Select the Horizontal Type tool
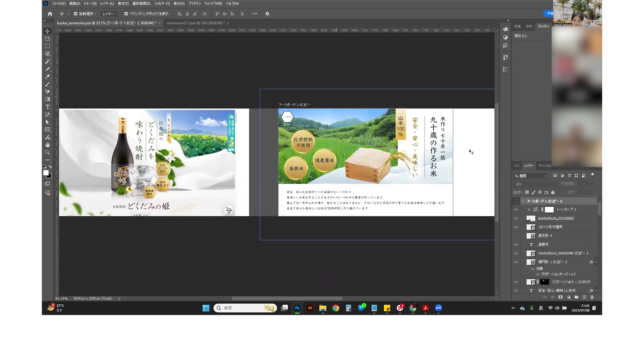The image size is (644, 362). click(x=47, y=107)
